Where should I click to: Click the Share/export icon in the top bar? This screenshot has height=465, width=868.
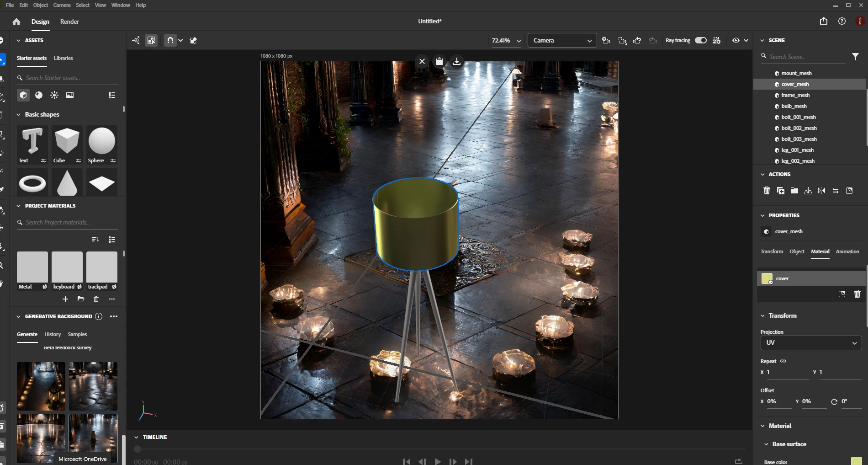[x=824, y=21]
